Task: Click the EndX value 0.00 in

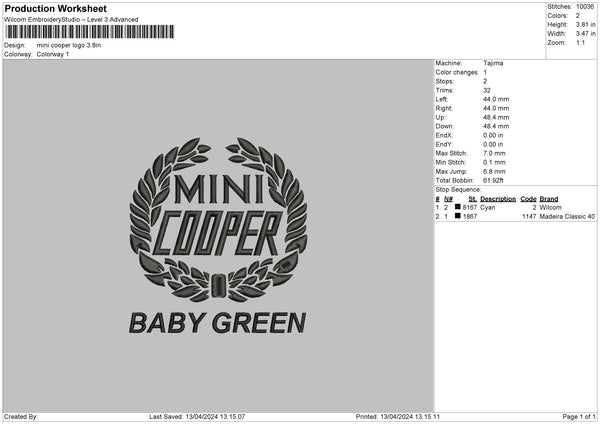Action: [x=493, y=135]
